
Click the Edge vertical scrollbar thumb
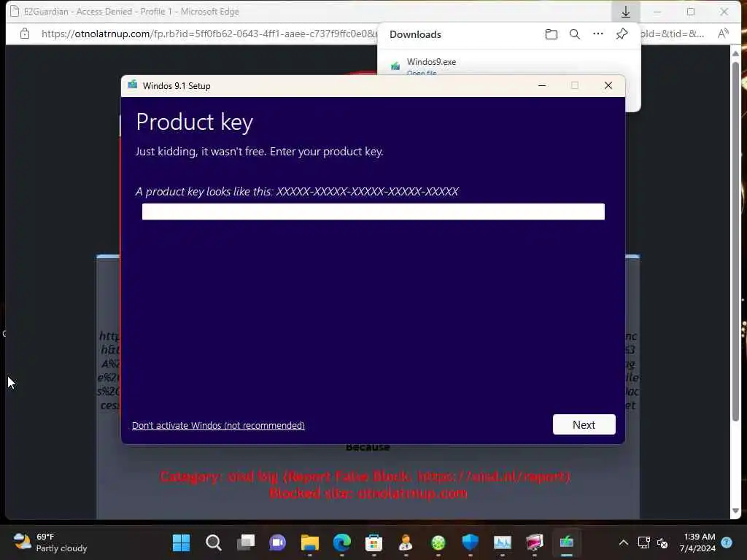click(735, 241)
